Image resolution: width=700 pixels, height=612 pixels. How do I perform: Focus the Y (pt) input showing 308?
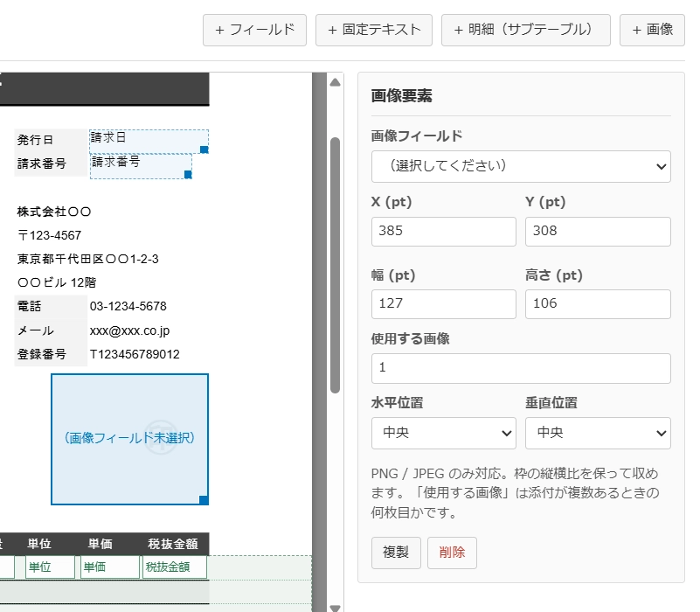point(598,232)
